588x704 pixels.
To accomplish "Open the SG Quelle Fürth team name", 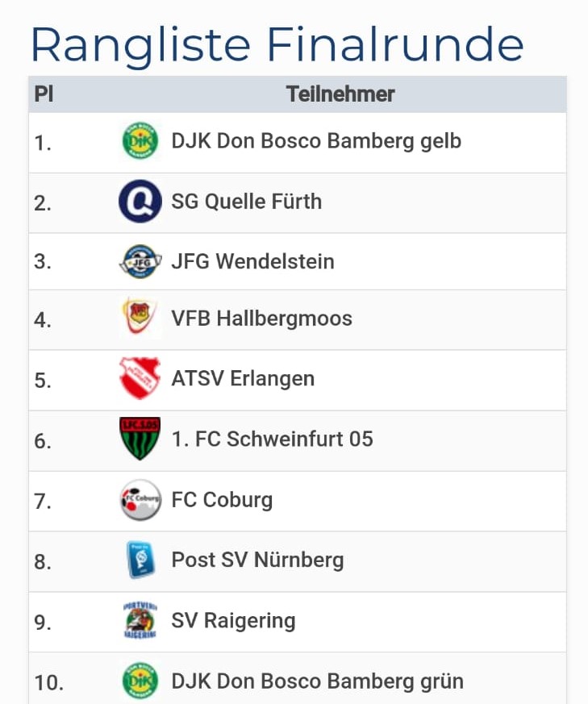I will [x=246, y=202].
